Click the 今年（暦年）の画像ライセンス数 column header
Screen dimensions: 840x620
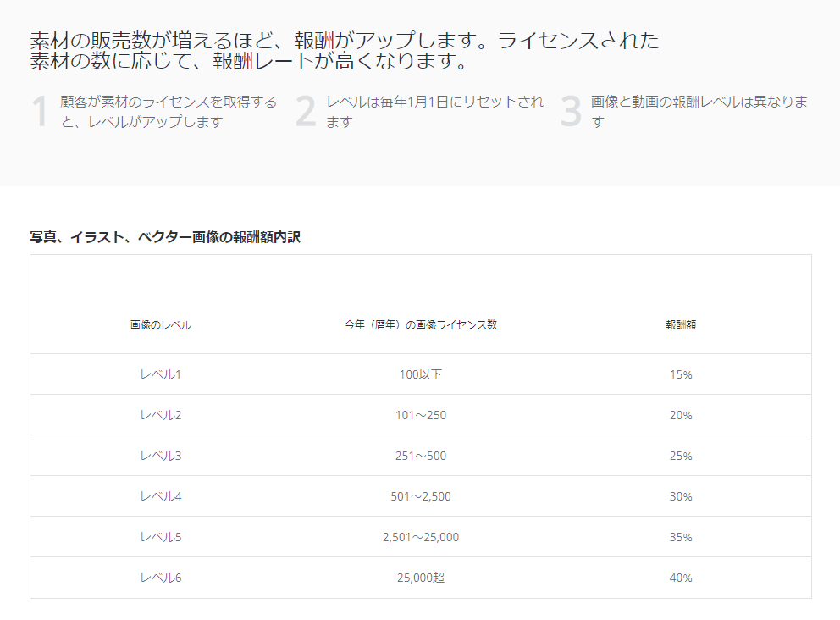pos(420,325)
